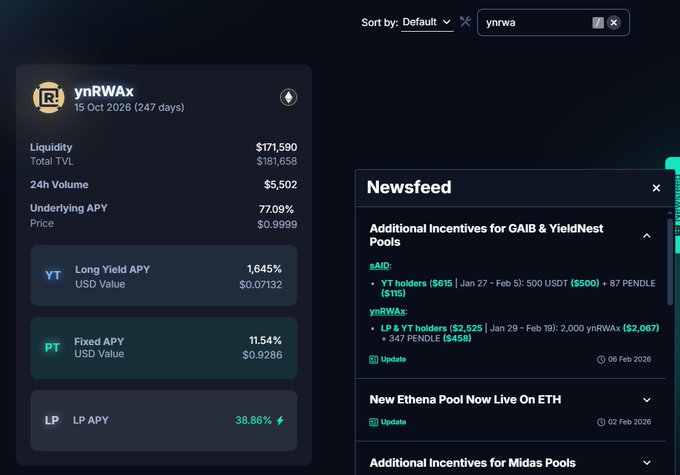Click the ynRWAx token logo icon
Viewport: 680px width, 475px height.
pos(49,96)
